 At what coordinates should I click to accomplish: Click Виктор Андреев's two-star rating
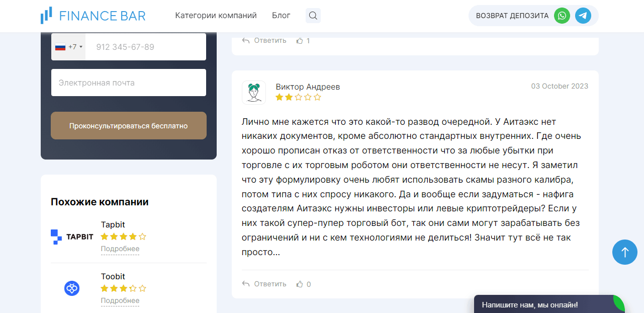[x=298, y=97]
